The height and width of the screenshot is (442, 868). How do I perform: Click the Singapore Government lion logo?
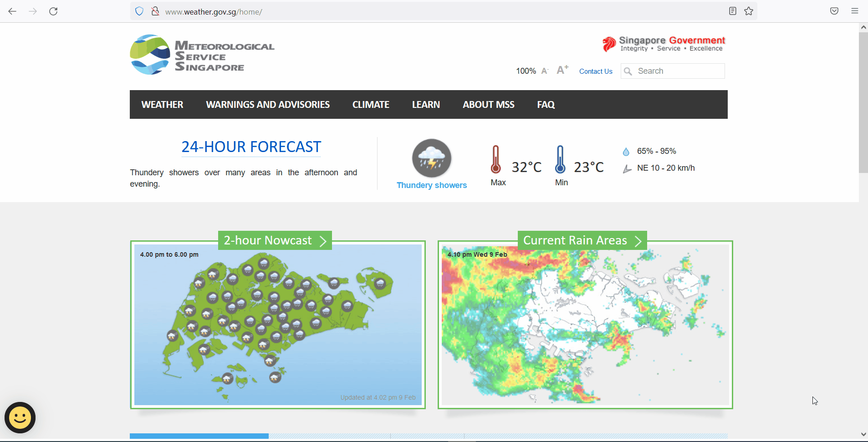(609, 43)
